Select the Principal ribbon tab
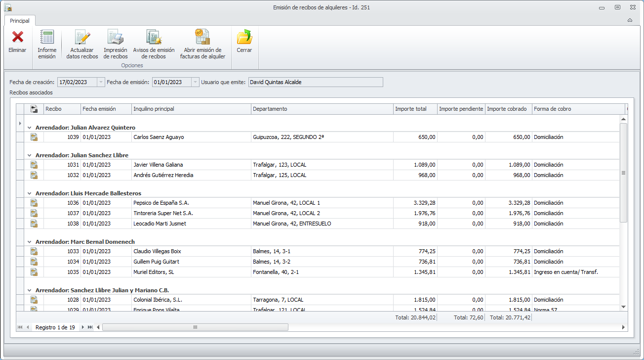Screen dimensions: 644x360 pyautogui.click(x=20, y=21)
